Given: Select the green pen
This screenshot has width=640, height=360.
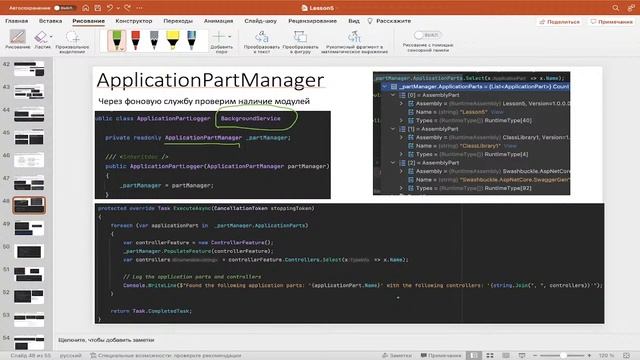Looking at the screenshot, I should 117,40.
